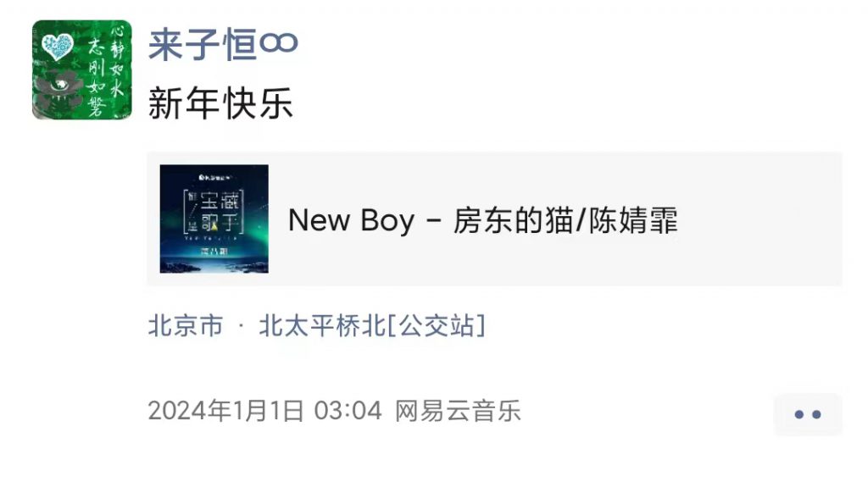Click the white calligraphy text on the green avatar
This screenshot has height=482, width=868.
[106, 69]
